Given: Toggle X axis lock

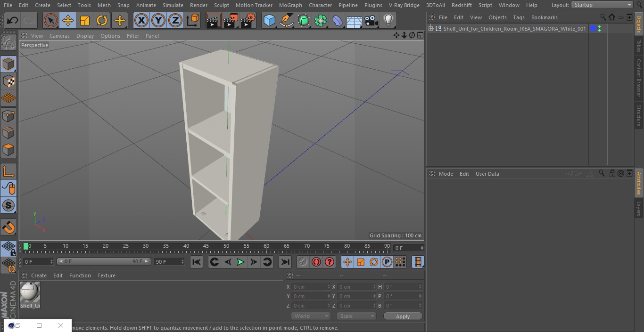Looking at the screenshot, I should point(141,20).
